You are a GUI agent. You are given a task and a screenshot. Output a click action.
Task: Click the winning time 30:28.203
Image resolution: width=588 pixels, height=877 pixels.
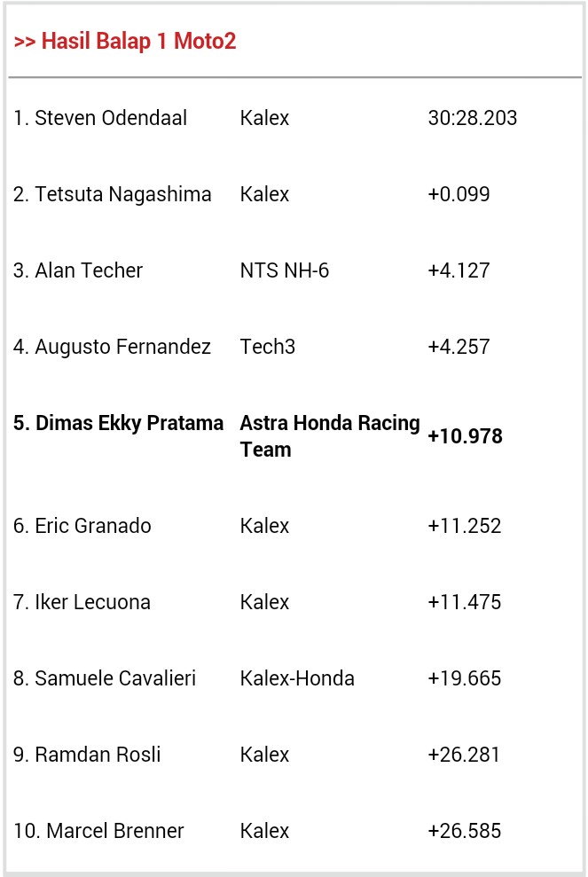pos(472,118)
